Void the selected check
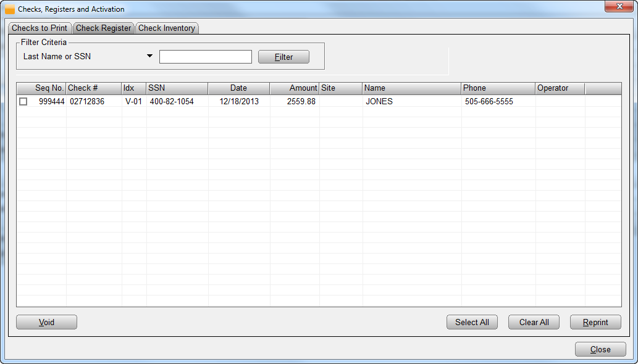 coord(46,322)
